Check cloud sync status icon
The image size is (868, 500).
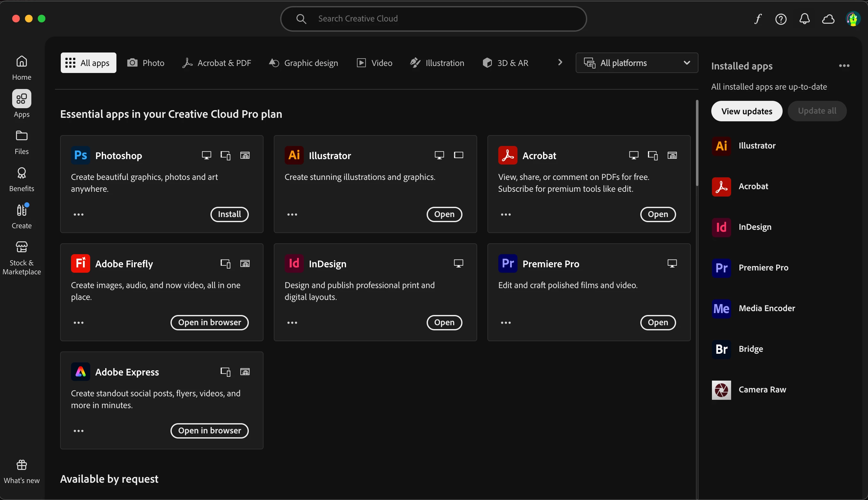pyautogui.click(x=828, y=19)
